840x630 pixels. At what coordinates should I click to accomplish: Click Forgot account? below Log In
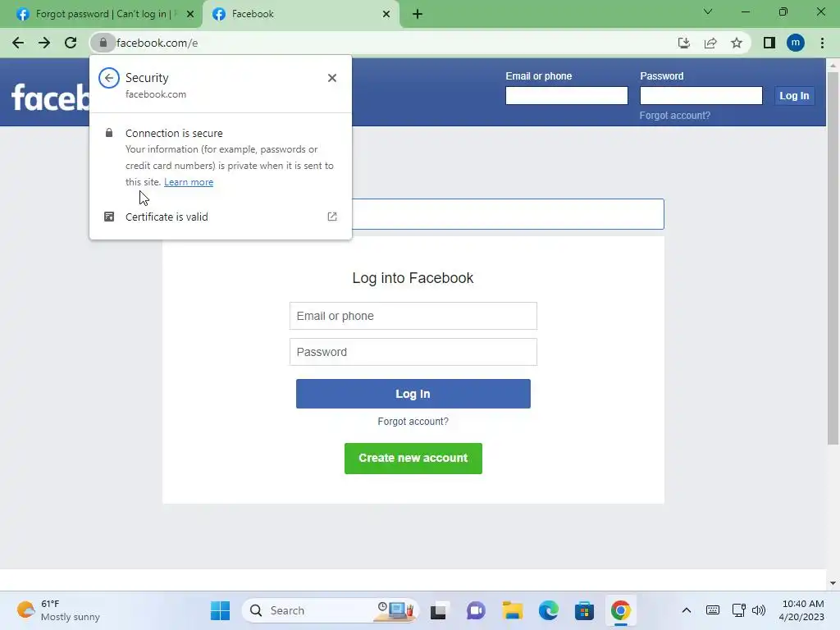[x=413, y=422]
